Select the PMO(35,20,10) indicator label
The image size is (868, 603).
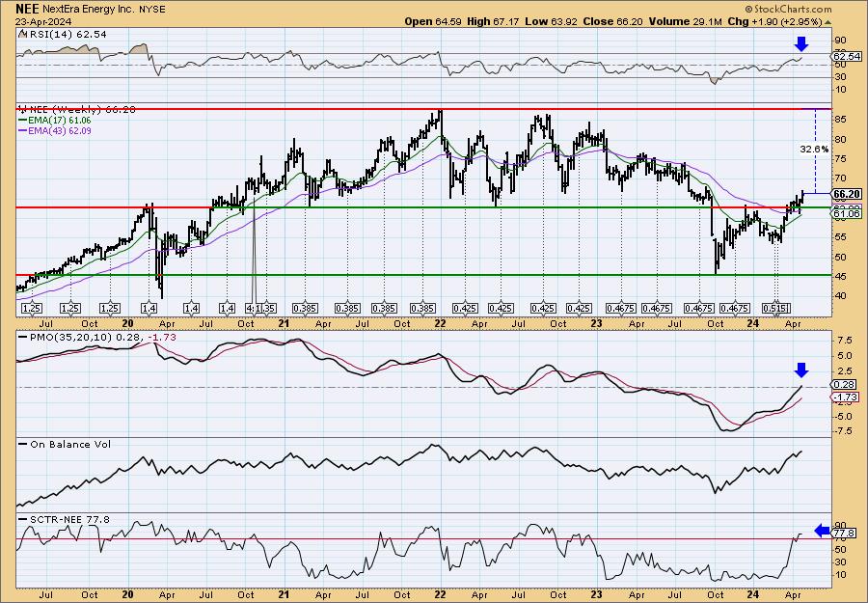[x=68, y=337]
